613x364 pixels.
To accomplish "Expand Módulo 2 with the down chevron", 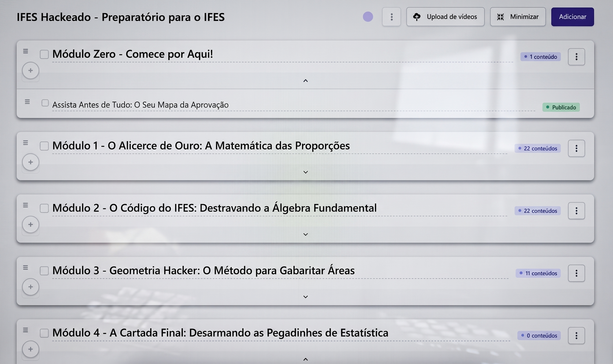I will 305,234.
